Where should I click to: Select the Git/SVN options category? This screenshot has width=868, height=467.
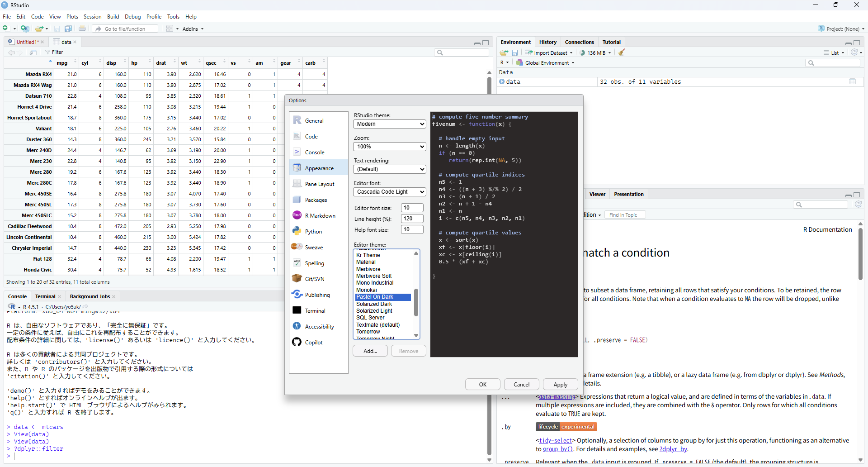(314, 279)
